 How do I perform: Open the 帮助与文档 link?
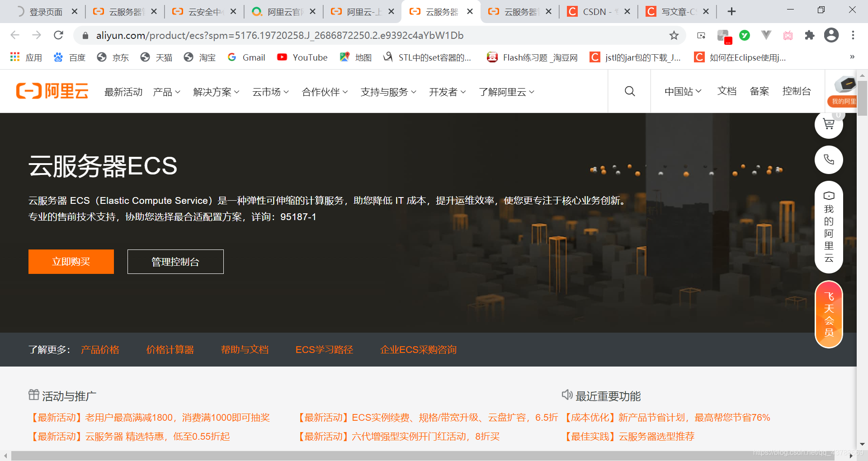click(245, 349)
